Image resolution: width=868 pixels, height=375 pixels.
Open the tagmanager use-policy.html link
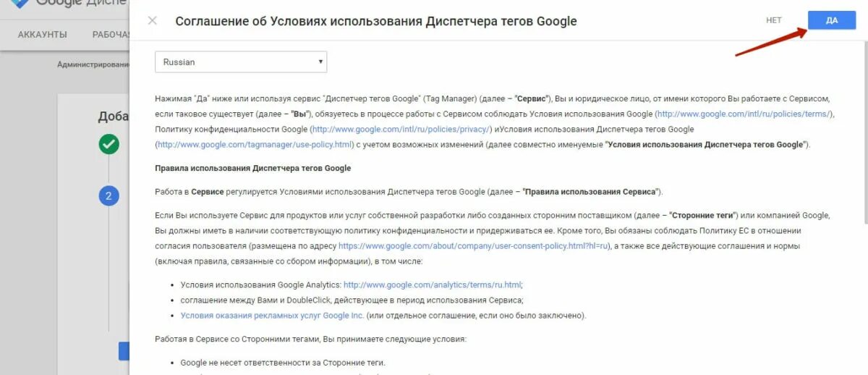pyautogui.click(x=256, y=144)
